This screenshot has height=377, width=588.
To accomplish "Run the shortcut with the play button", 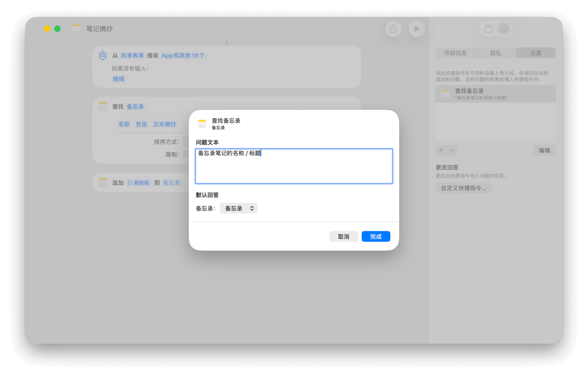I will click(x=416, y=29).
